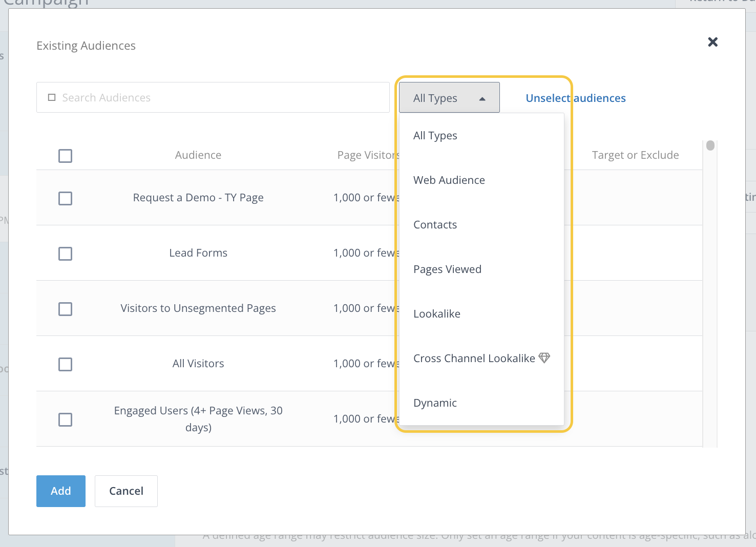Filter audiences by Contacts

tap(435, 225)
